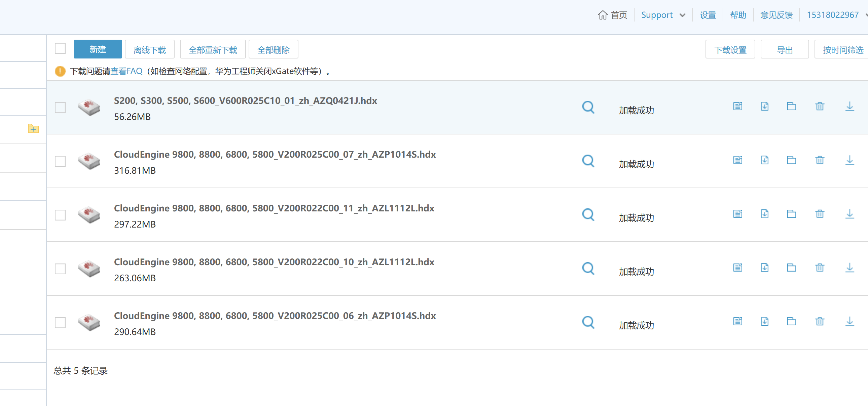Select the checkbox for the V200R022C00_11 file

[60, 215]
